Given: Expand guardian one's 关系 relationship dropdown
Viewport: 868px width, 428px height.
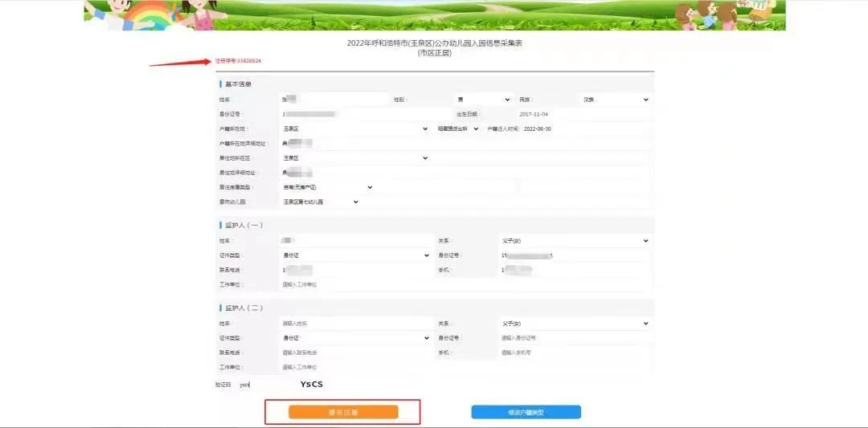Looking at the screenshot, I should pos(574,241).
